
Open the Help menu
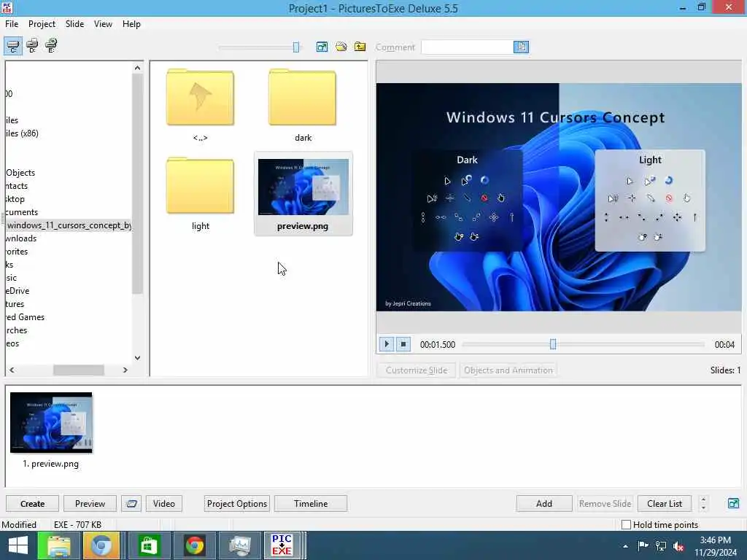(131, 24)
